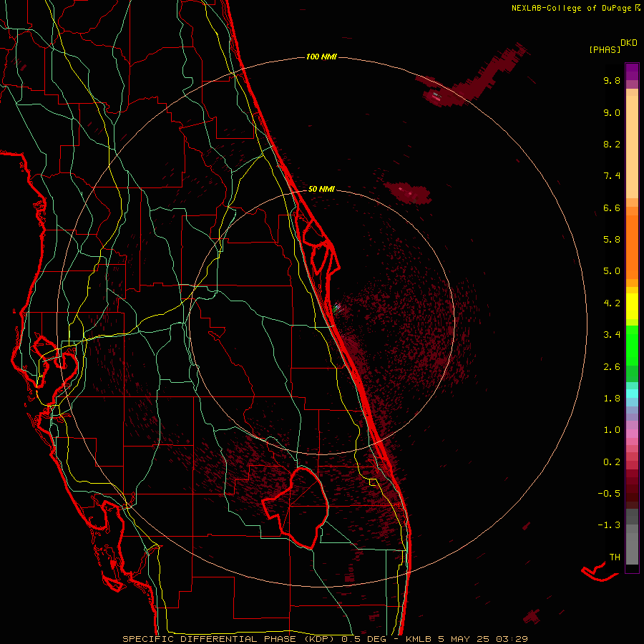
Task: Click the 7.4 legend value
Action: [612, 176]
